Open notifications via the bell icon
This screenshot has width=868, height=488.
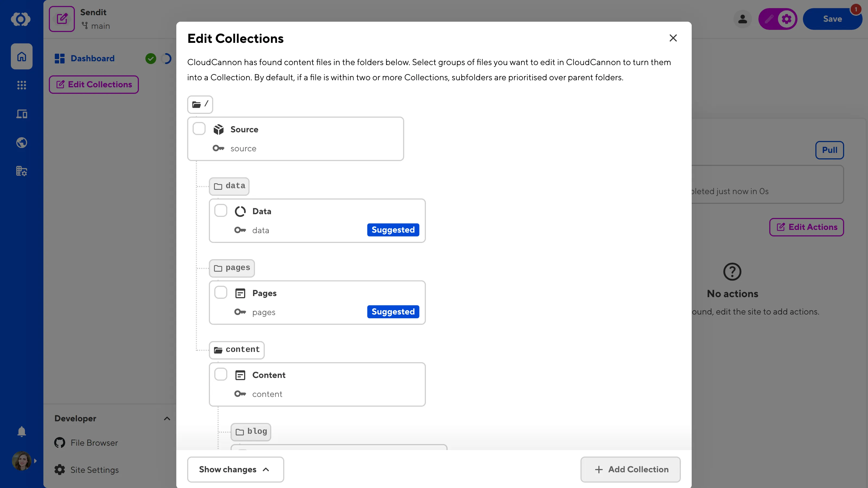[22, 431]
